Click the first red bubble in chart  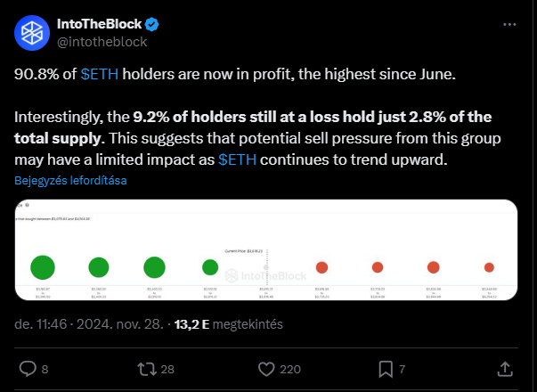pyautogui.click(x=321, y=267)
